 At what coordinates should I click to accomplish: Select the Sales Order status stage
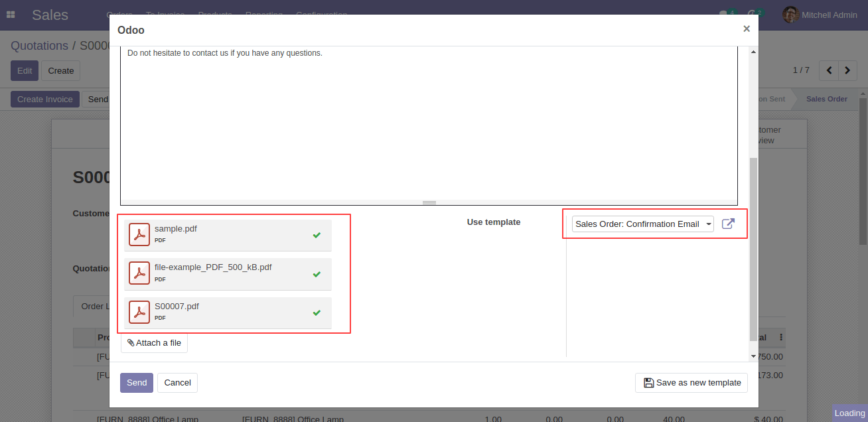coord(826,99)
